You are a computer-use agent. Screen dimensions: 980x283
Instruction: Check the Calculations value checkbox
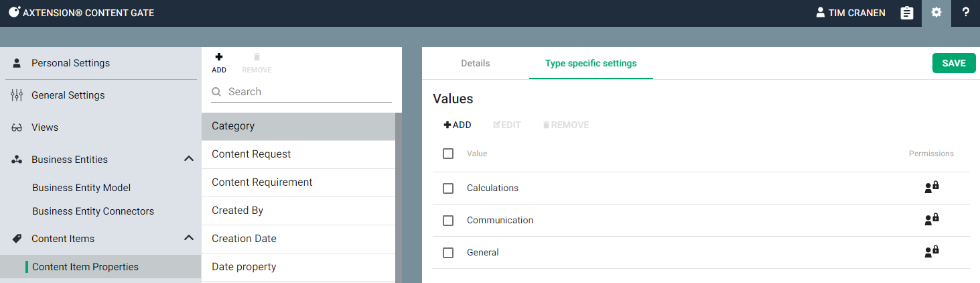(448, 188)
